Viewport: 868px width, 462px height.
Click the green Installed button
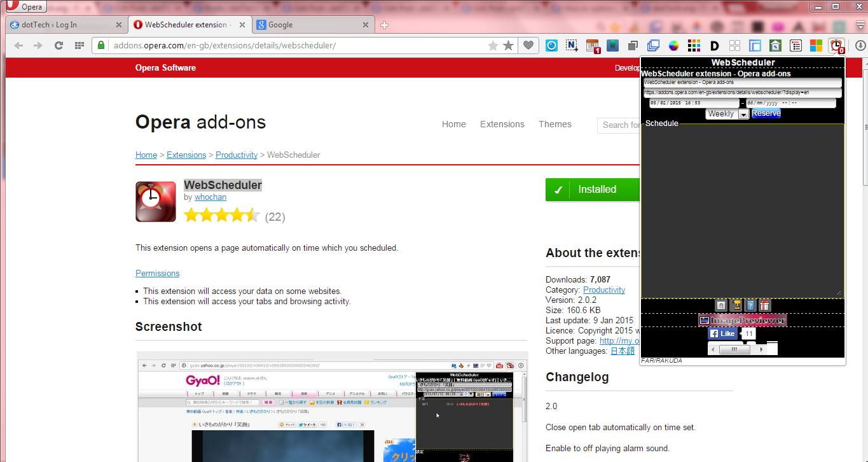click(593, 190)
